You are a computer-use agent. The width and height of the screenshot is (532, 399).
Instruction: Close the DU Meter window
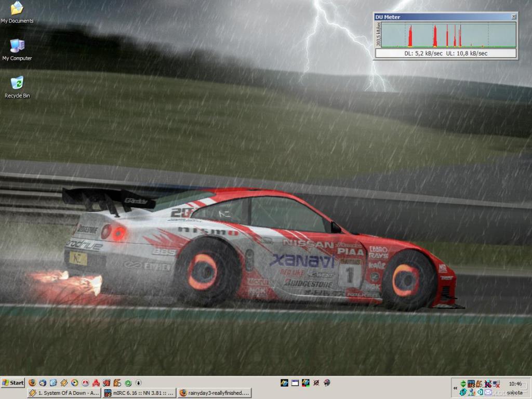click(x=514, y=16)
